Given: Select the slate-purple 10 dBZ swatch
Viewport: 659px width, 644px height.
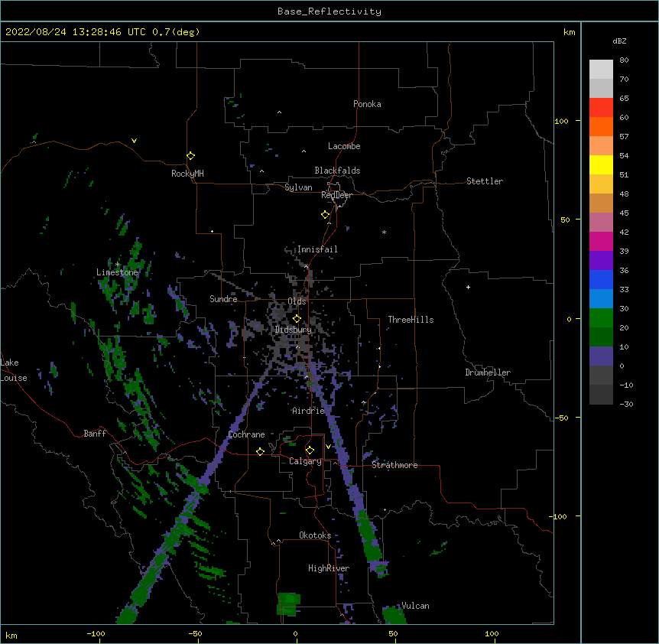Looking at the screenshot, I should tap(601, 356).
